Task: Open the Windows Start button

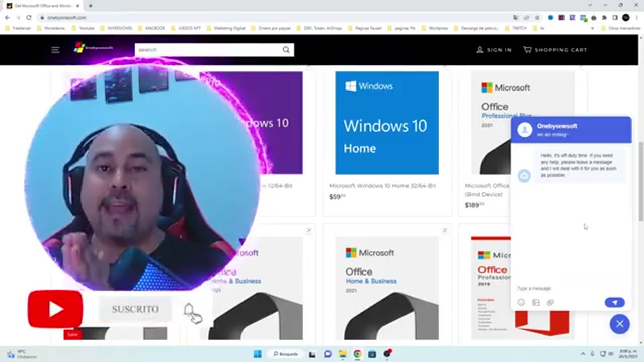Action: click(x=257, y=354)
